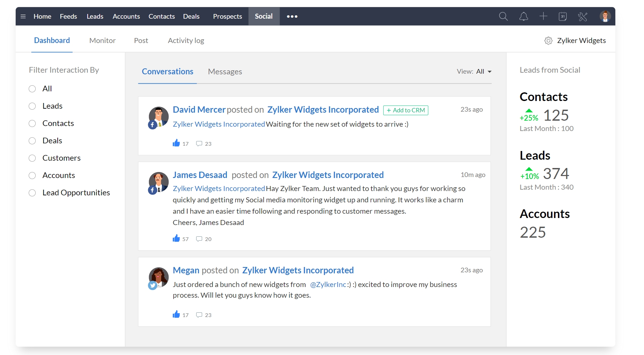This screenshot has height=355, width=644.
Task: Open the notifications bell
Action: tap(523, 16)
